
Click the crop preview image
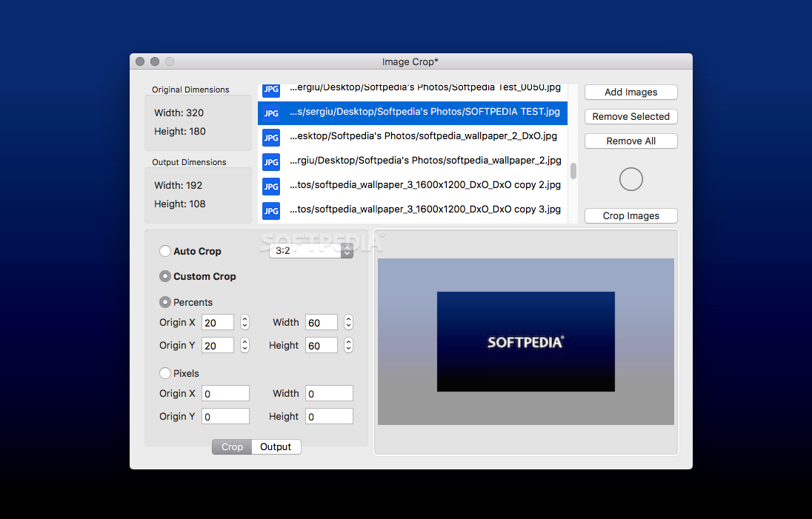(525, 341)
